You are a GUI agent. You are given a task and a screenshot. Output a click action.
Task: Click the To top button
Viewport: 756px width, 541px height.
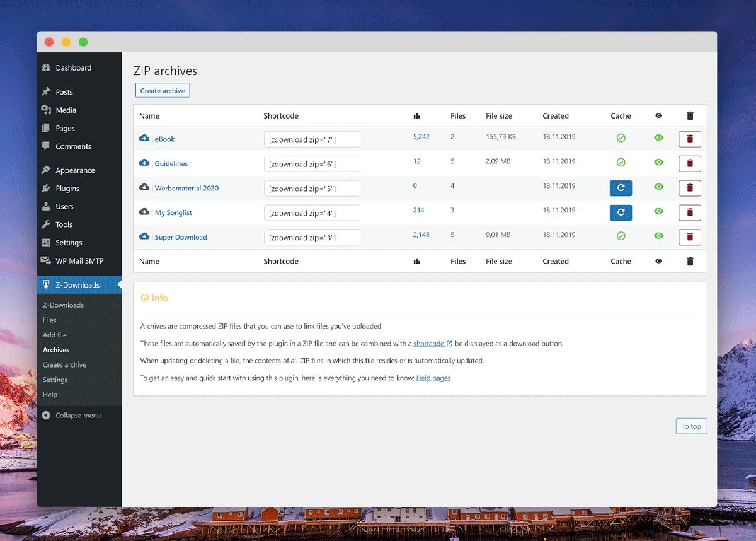[691, 426]
